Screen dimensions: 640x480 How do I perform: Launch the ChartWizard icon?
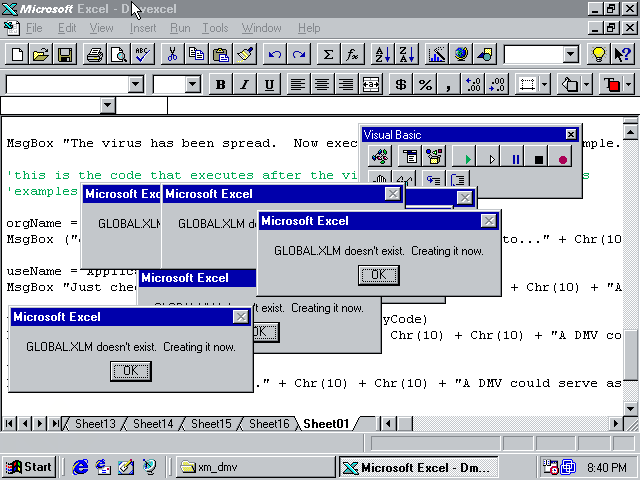click(x=436, y=54)
